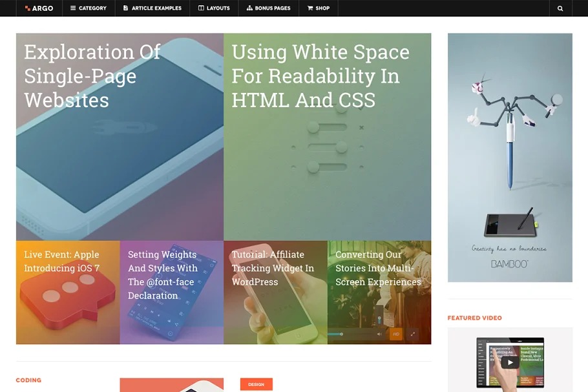Viewport: 588px width, 392px height.
Task: Click the Bamboo tablet advertisement banner
Action: 510,158
